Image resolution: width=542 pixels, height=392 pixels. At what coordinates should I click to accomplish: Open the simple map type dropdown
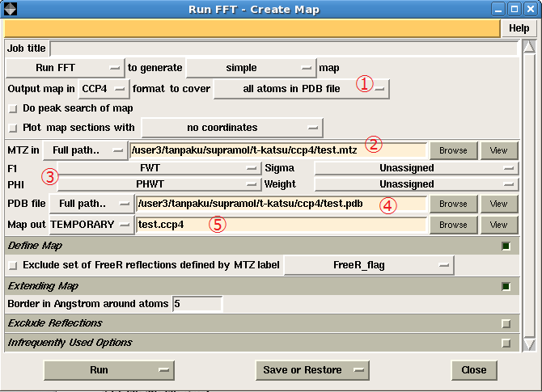tap(251, 68)
